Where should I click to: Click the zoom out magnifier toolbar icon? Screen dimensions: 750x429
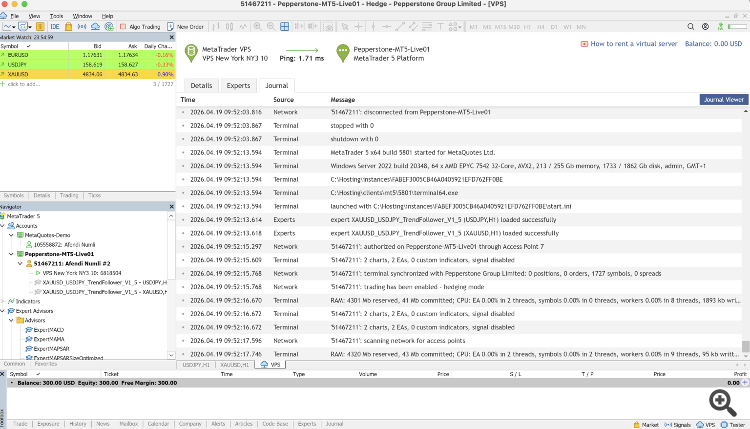click(271, 27)
